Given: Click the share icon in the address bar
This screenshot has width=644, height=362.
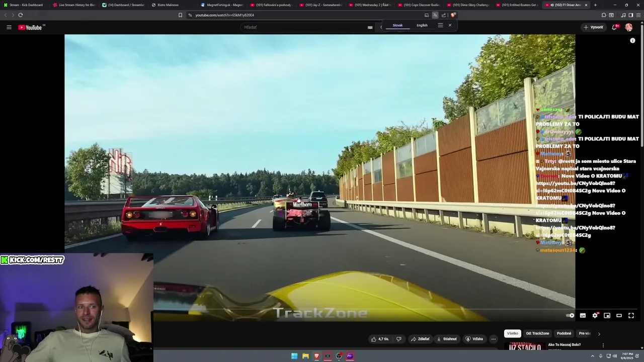Looking at the screenshot, I should click(x=444, y=15).
